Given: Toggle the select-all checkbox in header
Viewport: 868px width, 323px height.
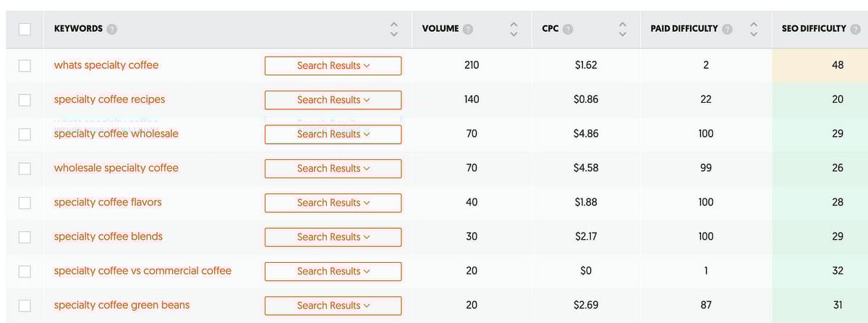Looking at the screenshot, I should pyautogui.click(x=25, y=30).
